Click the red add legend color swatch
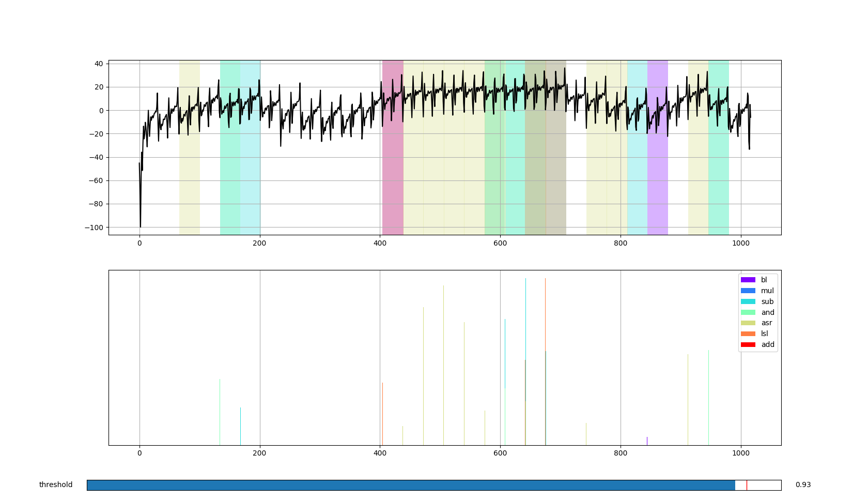This screenshot has height=500, width=868. 748,344
